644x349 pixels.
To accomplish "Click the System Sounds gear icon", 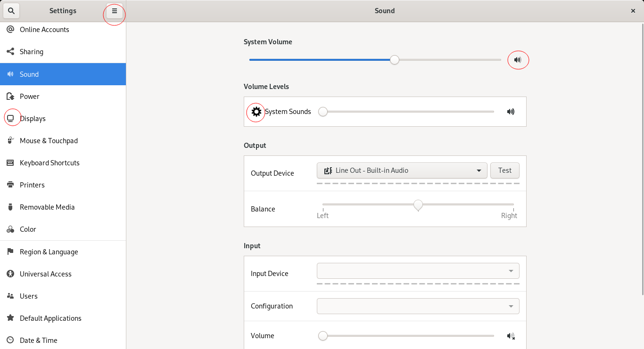I will point(256,112).
